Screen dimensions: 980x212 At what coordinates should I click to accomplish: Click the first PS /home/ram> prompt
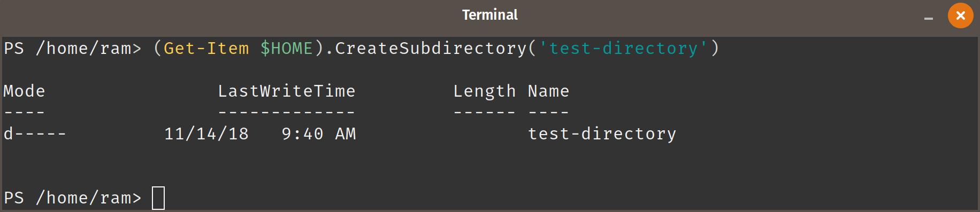coord(73,49)
